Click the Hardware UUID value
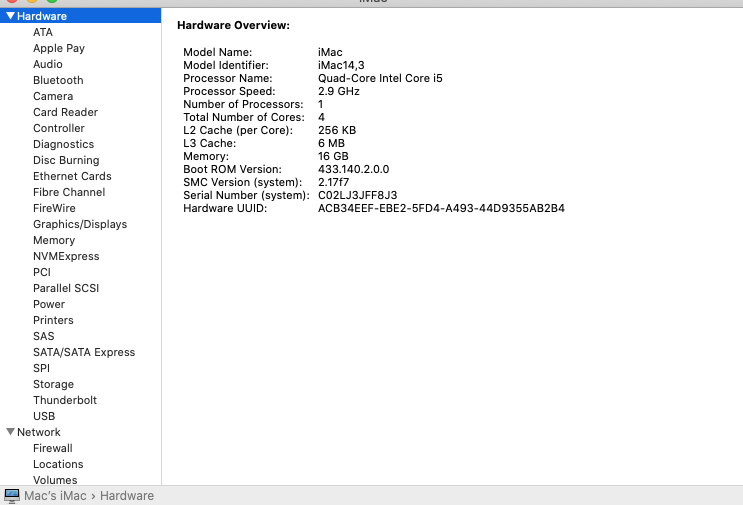This screenshot has width=743, height=505. click(x=441, y=208)
